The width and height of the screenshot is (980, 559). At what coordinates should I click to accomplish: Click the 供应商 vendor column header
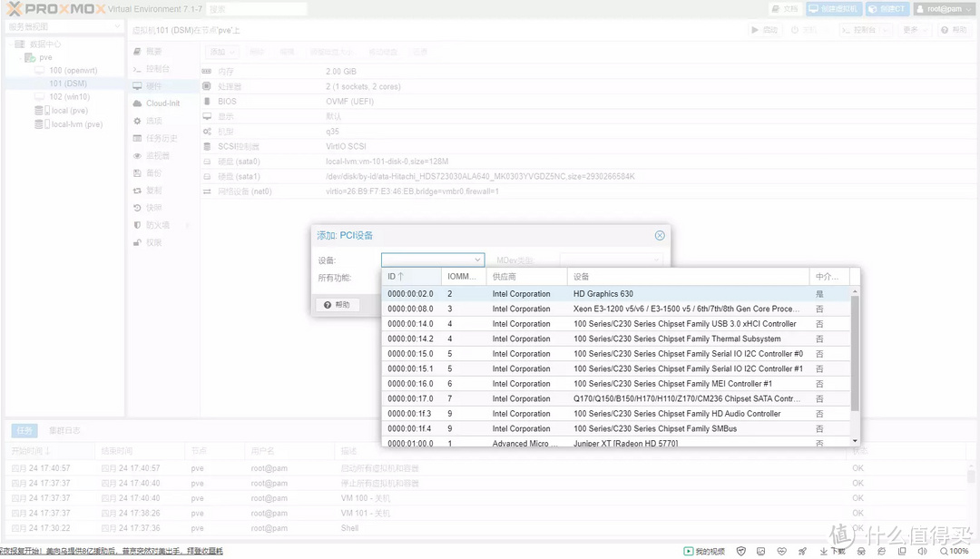pos(526,277)
